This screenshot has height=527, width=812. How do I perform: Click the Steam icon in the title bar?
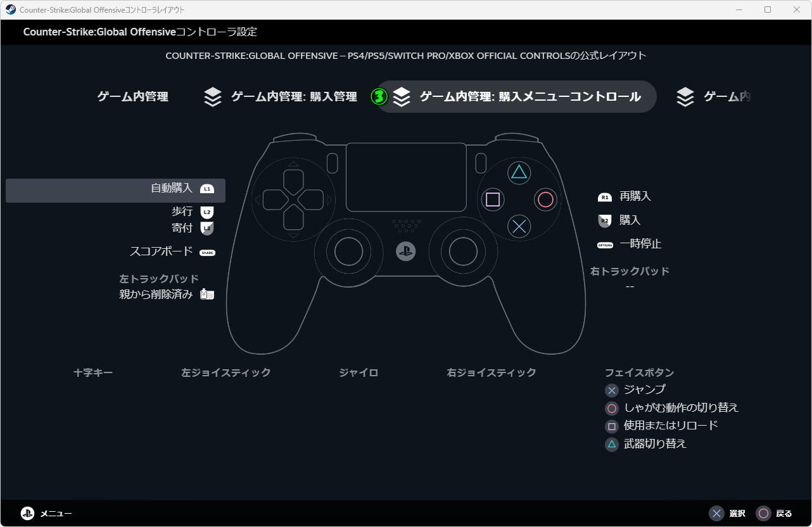[10, 10]
